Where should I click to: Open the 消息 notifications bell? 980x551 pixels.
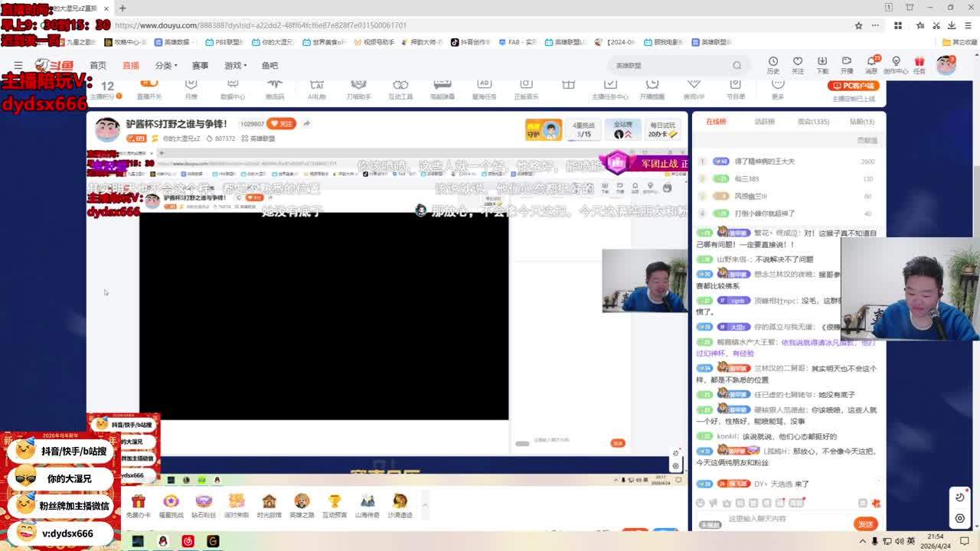871,64
